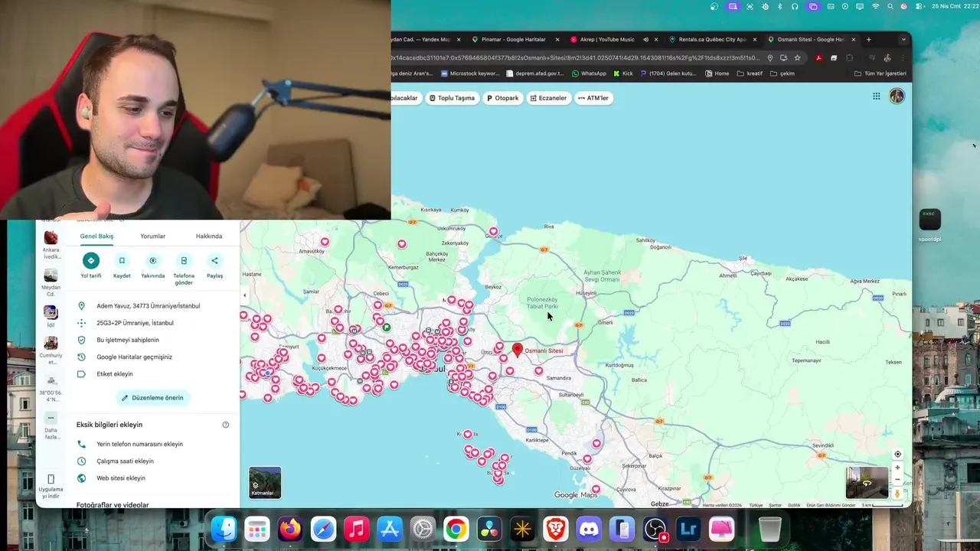Screen dimensions: 980x551
Task: Click the red Osmanlı Sitesi map pin
Action: (518, 350)
